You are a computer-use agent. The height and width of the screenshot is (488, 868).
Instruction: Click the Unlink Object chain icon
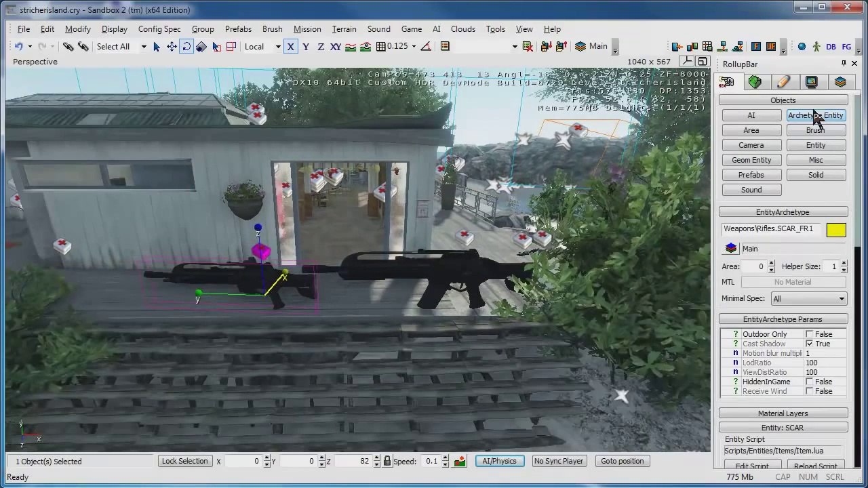[83, 47]
